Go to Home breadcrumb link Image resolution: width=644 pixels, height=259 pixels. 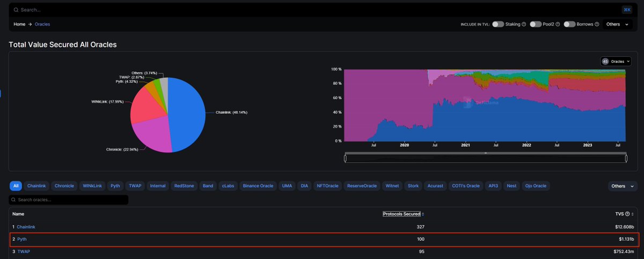pos(19,24)
